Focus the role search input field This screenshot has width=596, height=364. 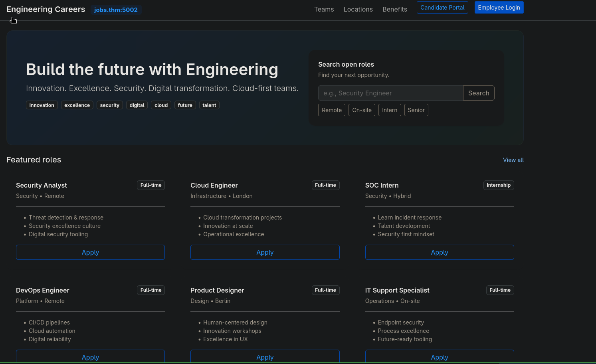390,93
